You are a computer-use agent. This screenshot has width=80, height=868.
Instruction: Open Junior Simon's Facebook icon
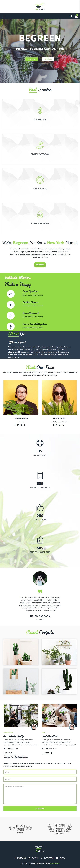pos(15,425)
